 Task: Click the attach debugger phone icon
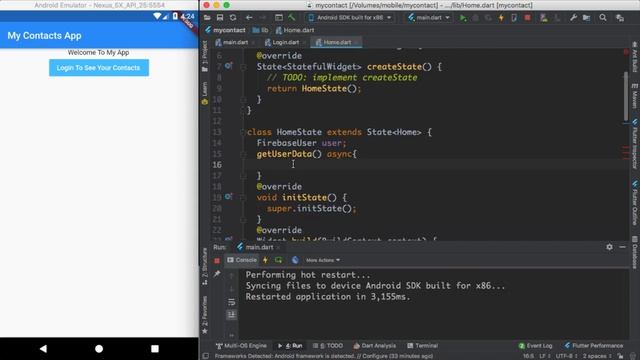point(514,18)
